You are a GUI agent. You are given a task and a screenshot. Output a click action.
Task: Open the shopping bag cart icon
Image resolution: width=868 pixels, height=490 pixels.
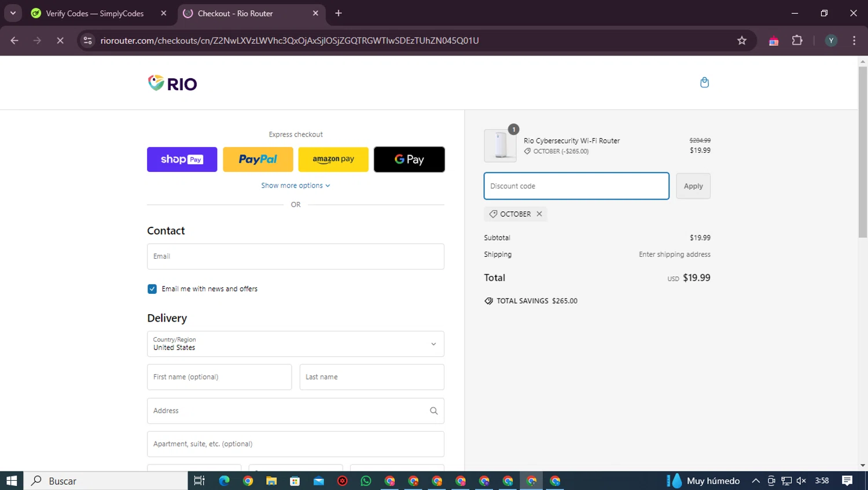704,82
